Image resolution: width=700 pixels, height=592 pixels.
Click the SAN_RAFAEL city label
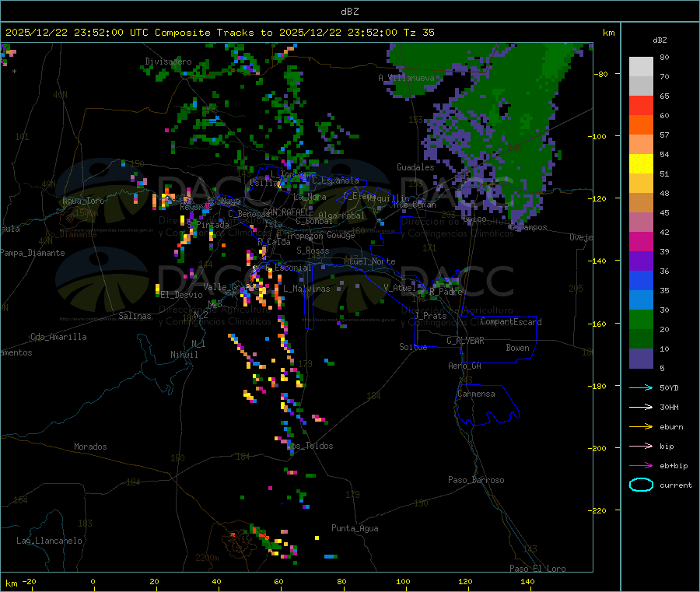288,212
